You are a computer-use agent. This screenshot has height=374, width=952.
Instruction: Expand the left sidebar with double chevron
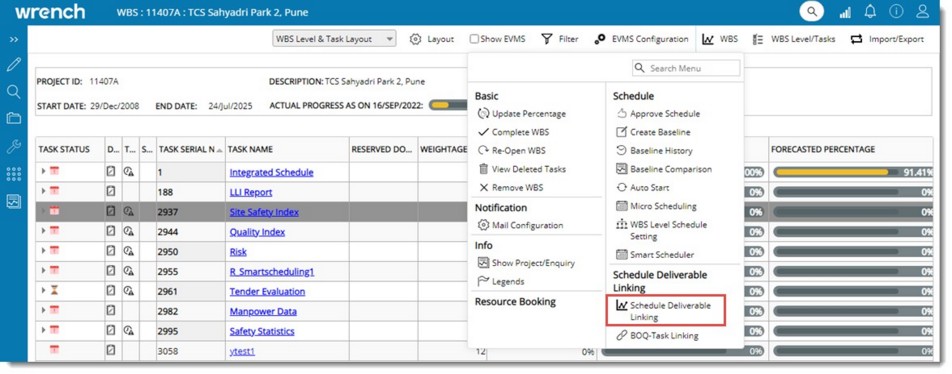coord(13,39)
